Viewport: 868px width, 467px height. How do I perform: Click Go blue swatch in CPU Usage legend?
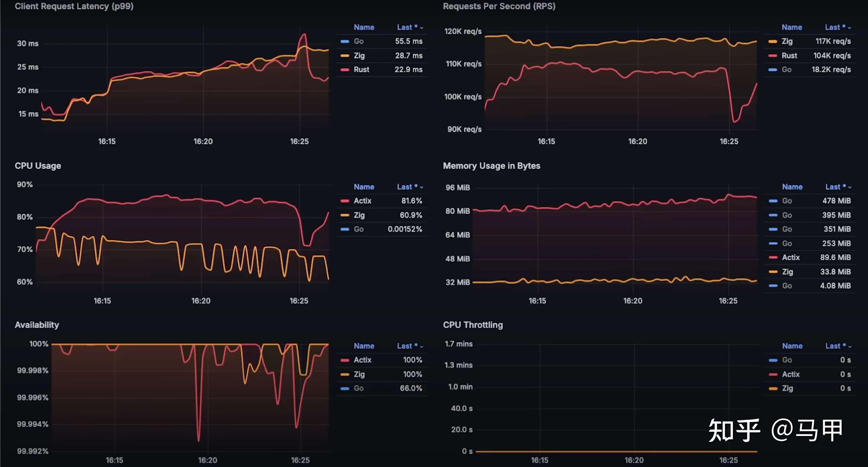coord(345,229)
